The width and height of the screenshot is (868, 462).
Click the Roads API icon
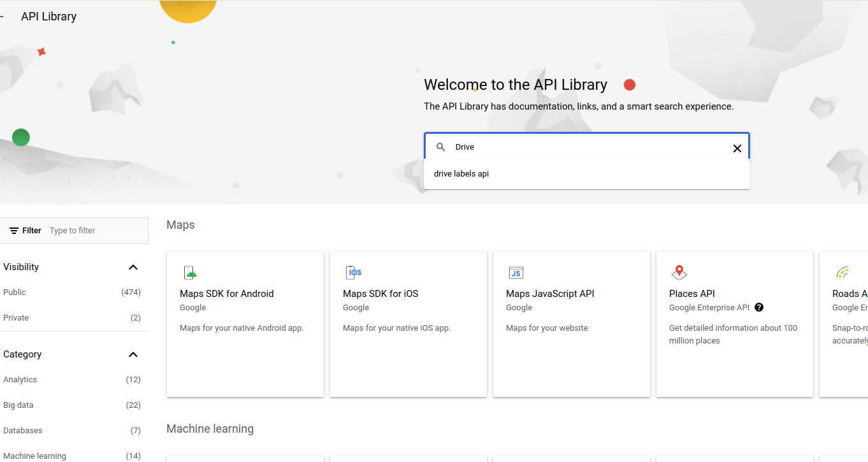point(843,273)
